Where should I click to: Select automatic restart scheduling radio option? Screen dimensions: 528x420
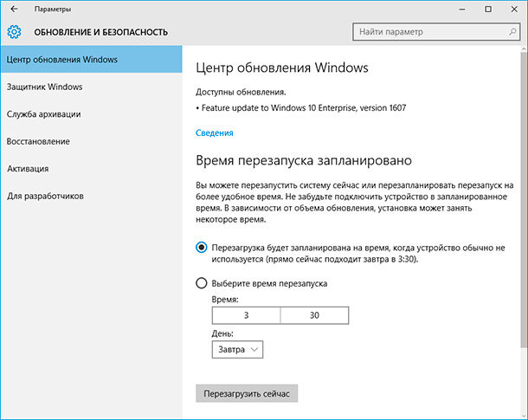[202, 248]
